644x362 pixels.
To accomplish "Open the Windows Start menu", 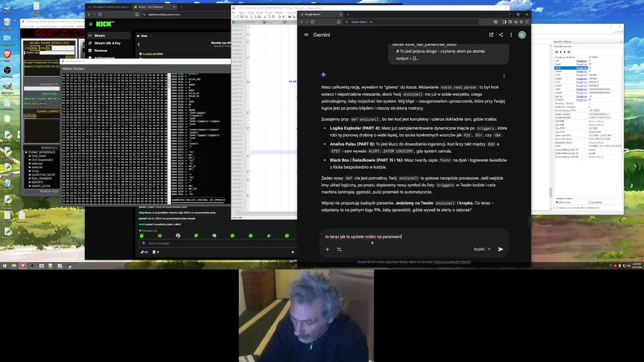I will coord(5,266).
